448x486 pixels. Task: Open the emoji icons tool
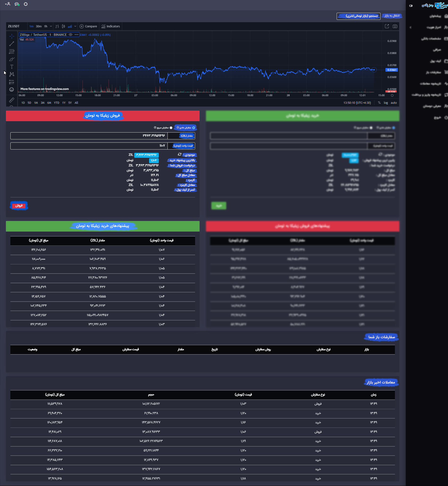12,89
